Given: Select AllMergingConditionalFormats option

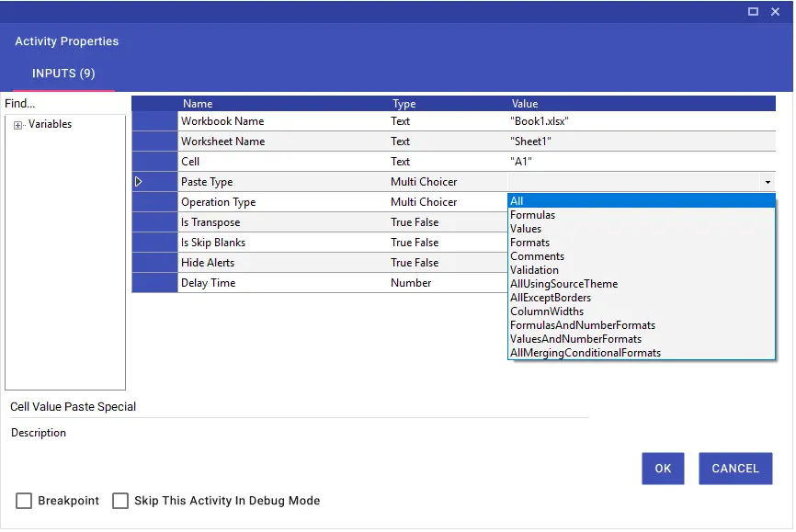Looking at the screenshot, I should tap(642, 353).
